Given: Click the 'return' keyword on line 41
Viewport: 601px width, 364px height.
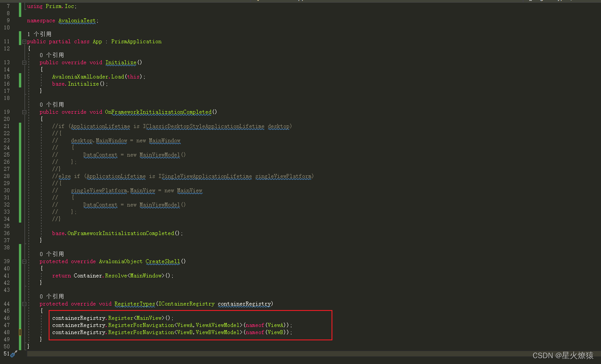Looking at the screenshot, I should 62,276.
